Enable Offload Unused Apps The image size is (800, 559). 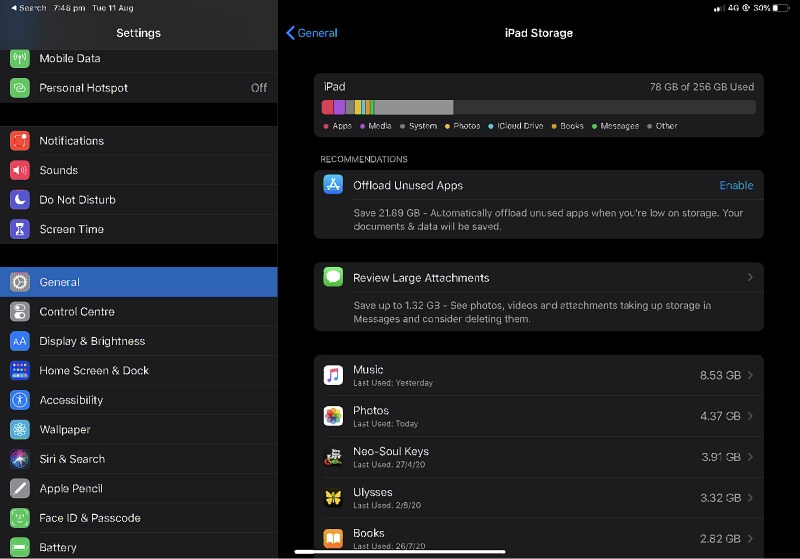coord(736,185)
